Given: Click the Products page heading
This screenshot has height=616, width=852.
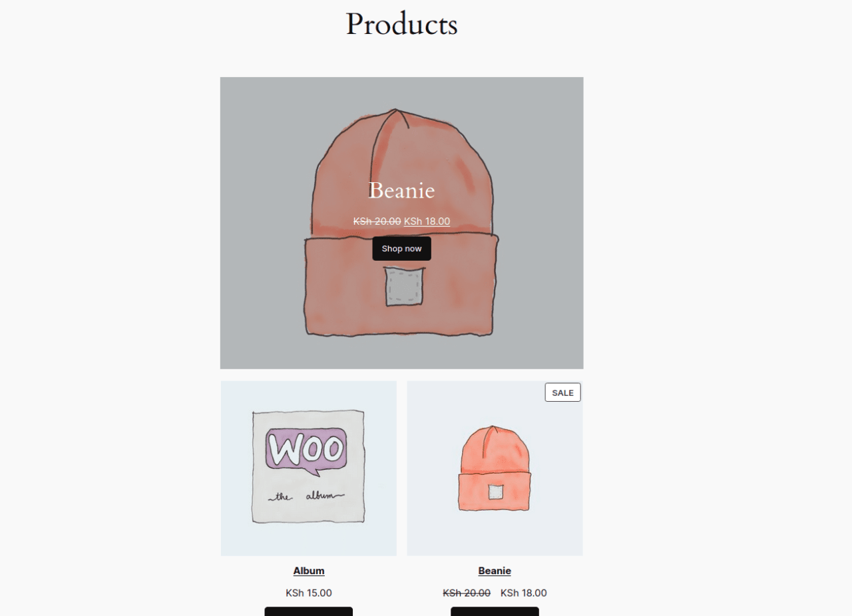Looking at the screenshot, I should click(x=401, y=24).
